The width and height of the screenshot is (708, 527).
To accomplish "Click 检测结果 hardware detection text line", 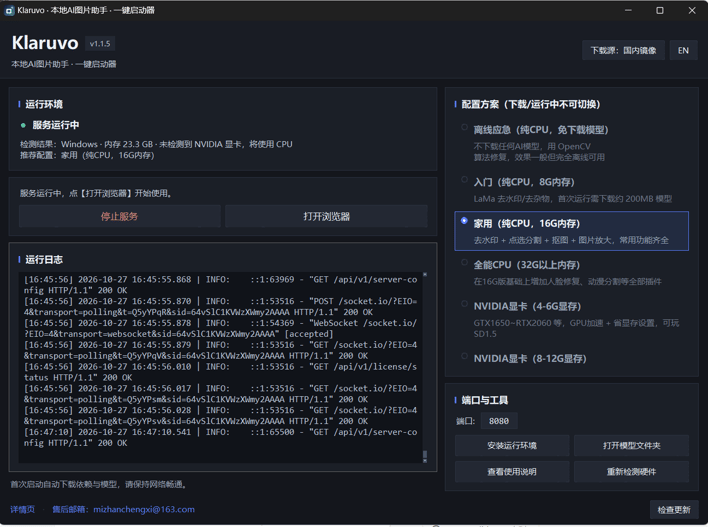I will click(x=156, y=144).
